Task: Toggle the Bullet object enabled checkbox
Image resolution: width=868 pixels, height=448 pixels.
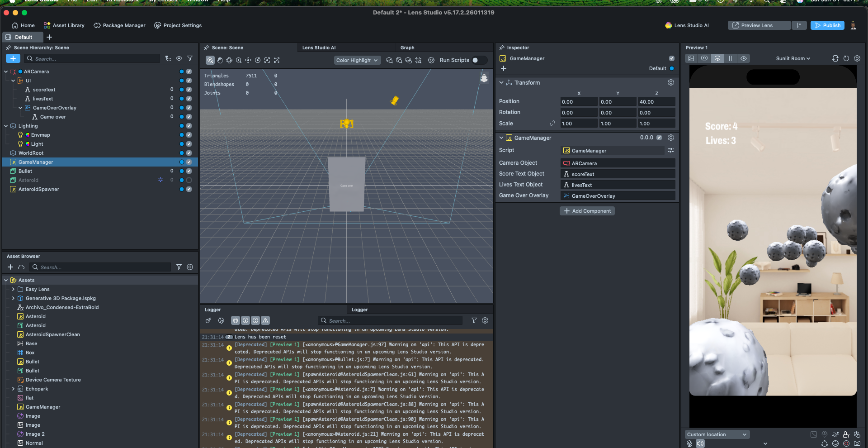Action: [189, 171]
